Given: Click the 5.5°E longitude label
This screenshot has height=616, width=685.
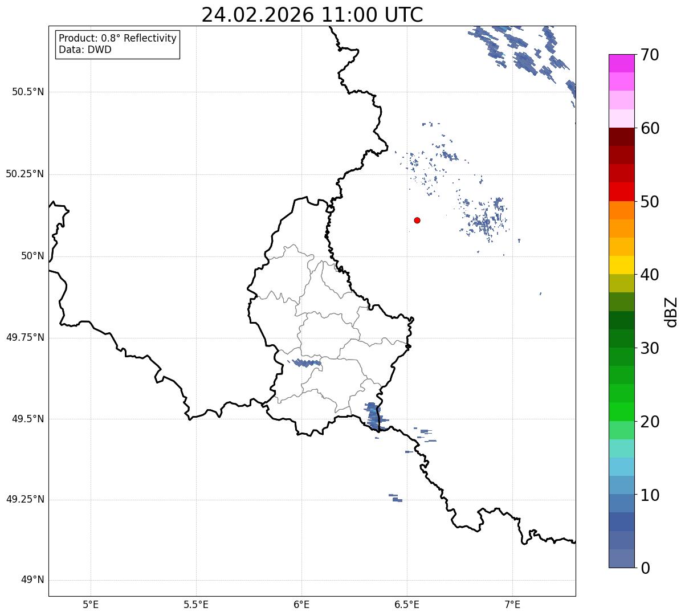Looking at the screenshot, I should coord(196,604).
